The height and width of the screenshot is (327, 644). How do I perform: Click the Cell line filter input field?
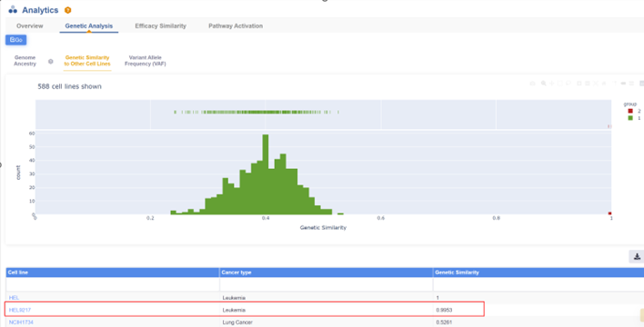113,284
